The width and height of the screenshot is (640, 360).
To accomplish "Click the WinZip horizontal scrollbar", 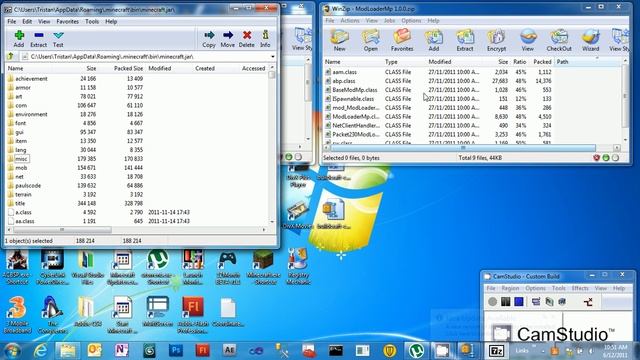I will 463,148.
